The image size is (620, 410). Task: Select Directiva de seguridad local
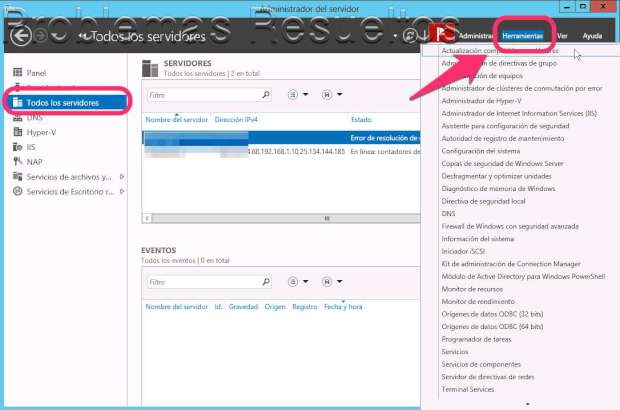(483, 201)
